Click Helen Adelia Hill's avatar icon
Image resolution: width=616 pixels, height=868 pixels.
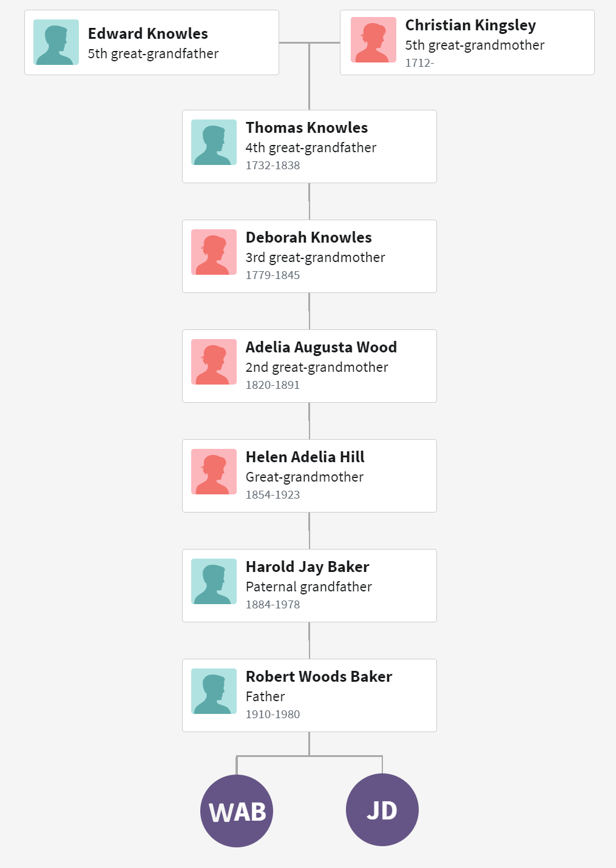pyautogui.click(x=214, y=471)
